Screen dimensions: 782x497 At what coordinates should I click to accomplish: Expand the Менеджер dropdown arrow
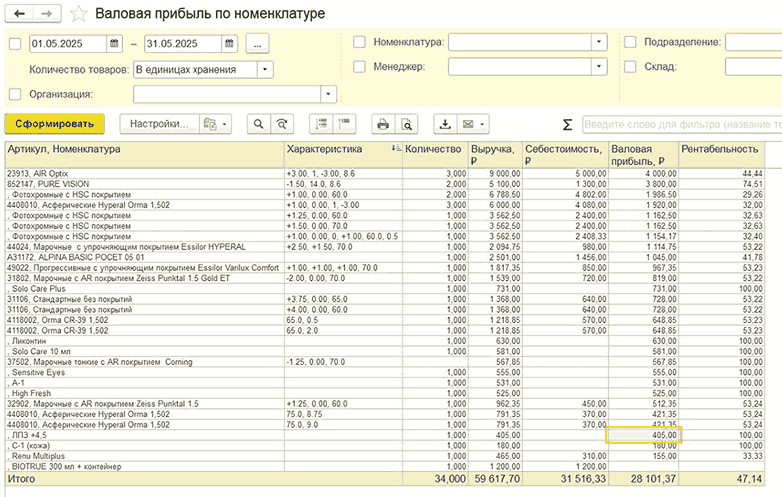point(599,66)
